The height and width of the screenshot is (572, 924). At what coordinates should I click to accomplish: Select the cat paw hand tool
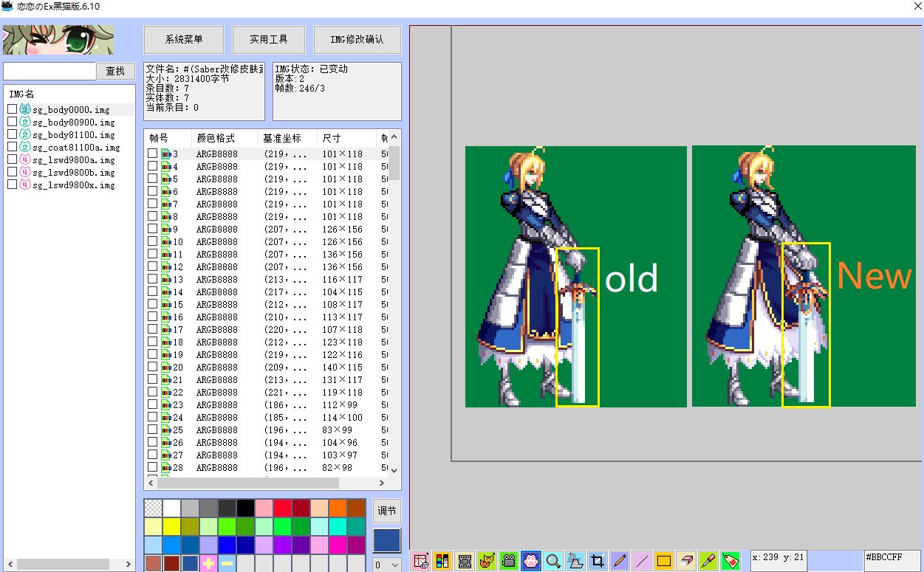pos(531,560)
